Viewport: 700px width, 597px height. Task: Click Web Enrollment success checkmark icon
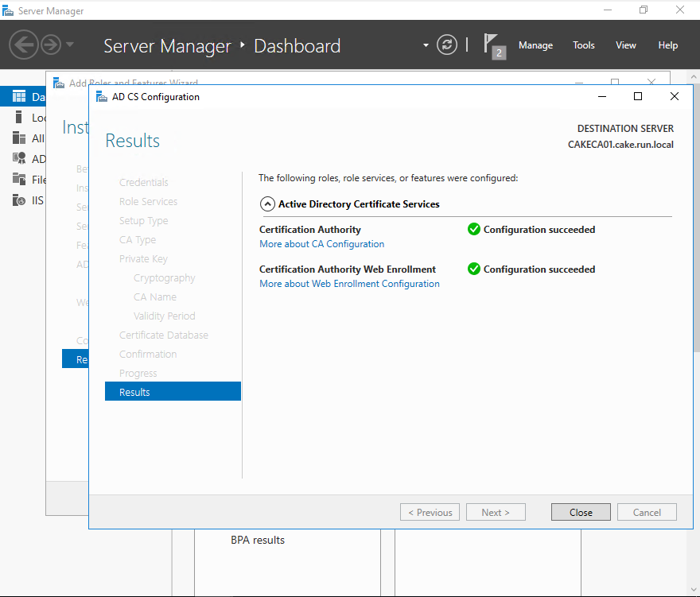(x=473, y=269)
